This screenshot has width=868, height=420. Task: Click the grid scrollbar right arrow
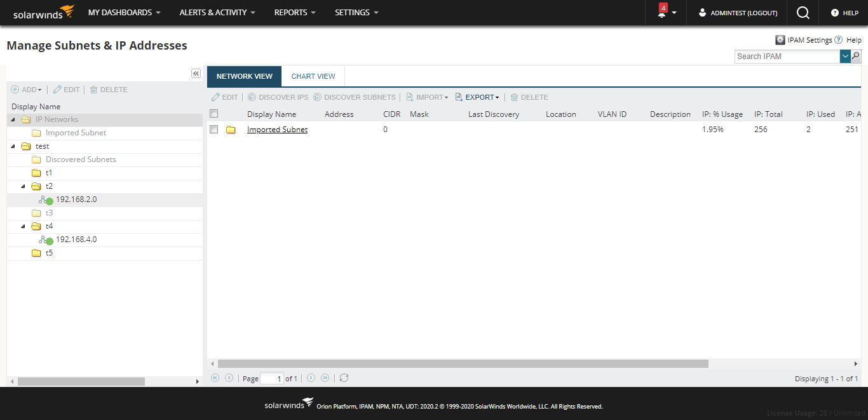(855, 363)
